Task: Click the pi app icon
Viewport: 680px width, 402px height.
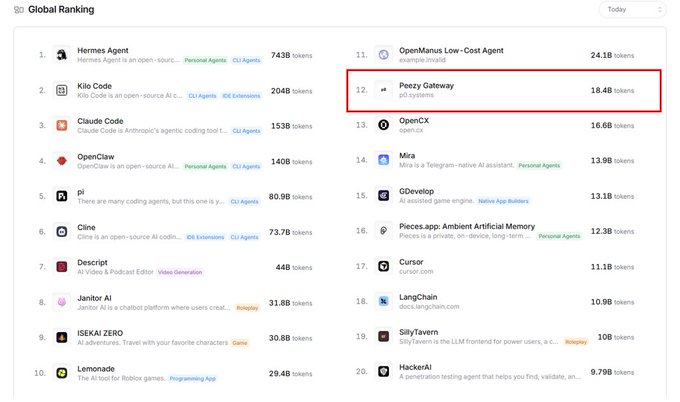Action: (x=62, y=196)
